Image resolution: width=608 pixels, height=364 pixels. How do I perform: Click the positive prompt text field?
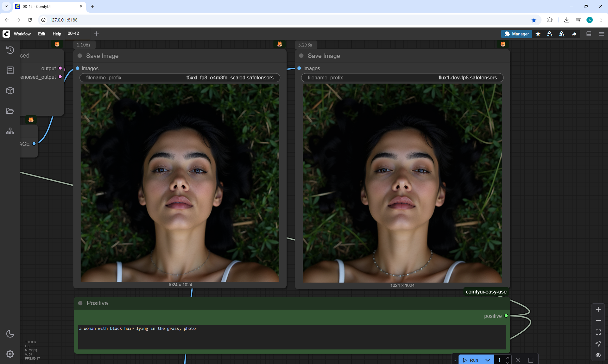click(x=291, y=337)
